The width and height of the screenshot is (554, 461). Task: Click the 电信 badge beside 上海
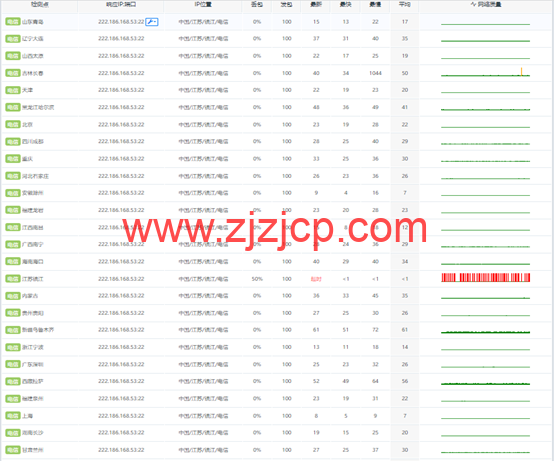13,416
